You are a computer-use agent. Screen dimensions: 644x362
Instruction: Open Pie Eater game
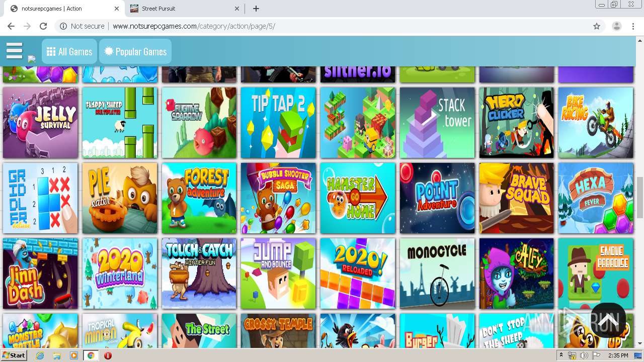point(120,198)
